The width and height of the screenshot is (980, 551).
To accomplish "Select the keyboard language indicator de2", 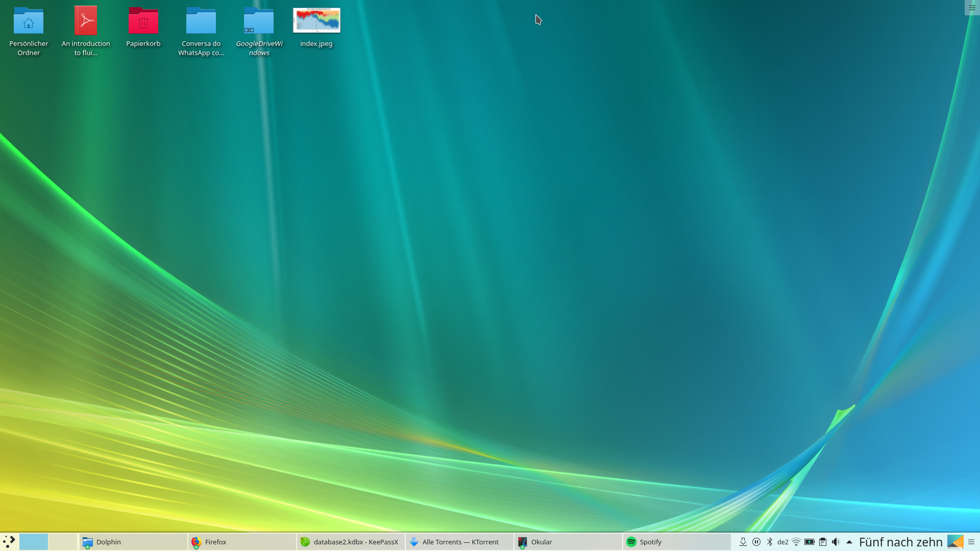I will coord(782,542).
